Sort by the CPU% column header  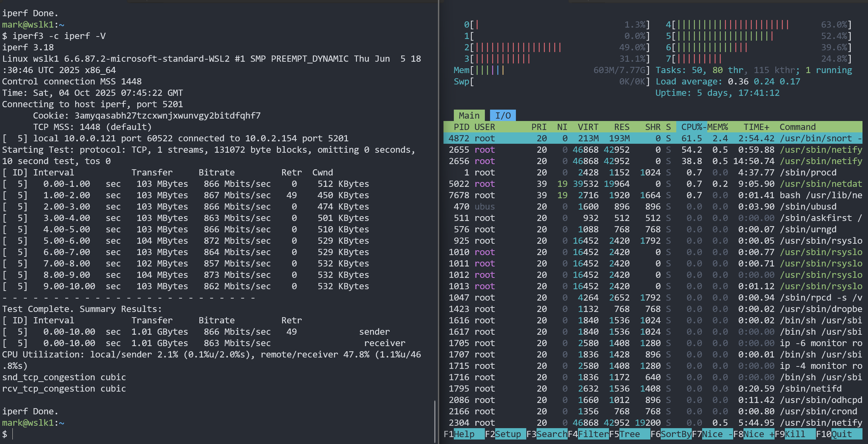(691, 127)
